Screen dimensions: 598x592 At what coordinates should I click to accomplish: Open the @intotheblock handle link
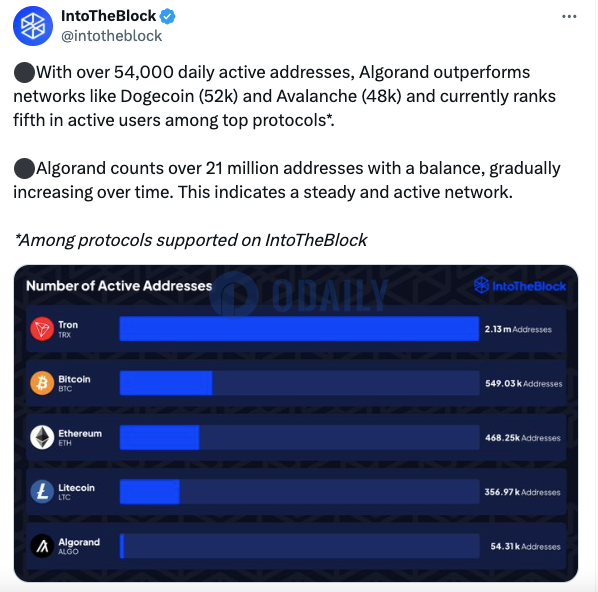point(111,36)
